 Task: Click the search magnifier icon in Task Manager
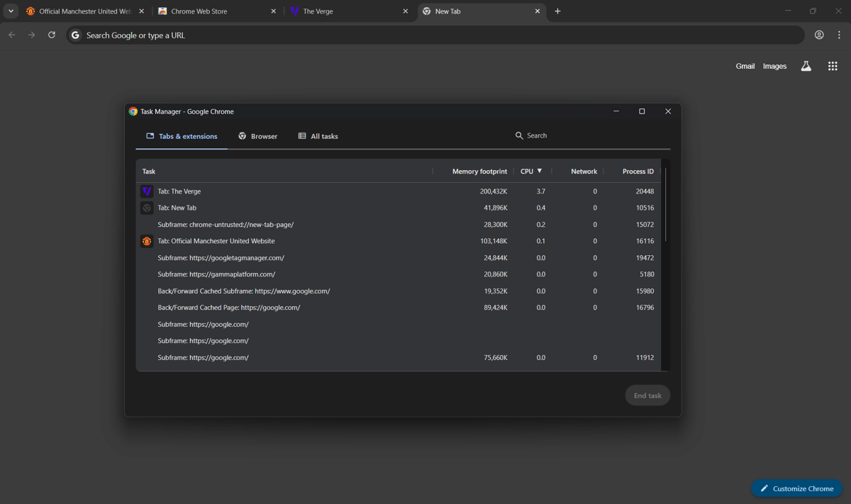point(519,135)
